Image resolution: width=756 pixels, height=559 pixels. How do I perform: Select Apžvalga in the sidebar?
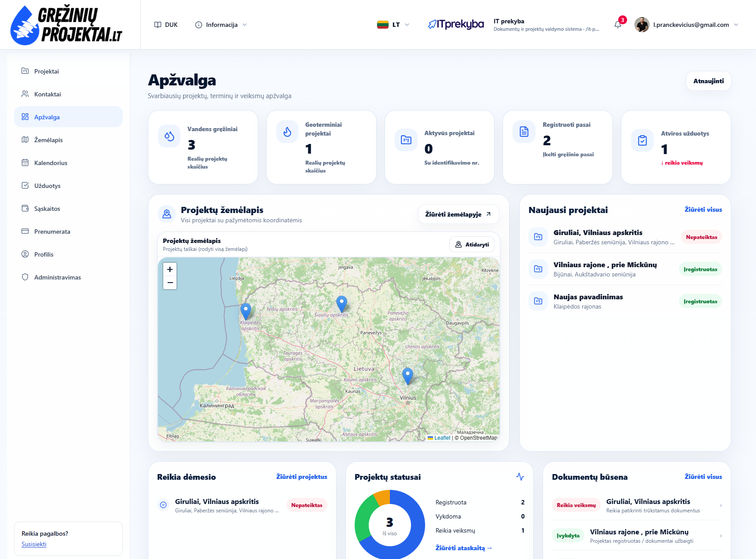pos(68,117)
